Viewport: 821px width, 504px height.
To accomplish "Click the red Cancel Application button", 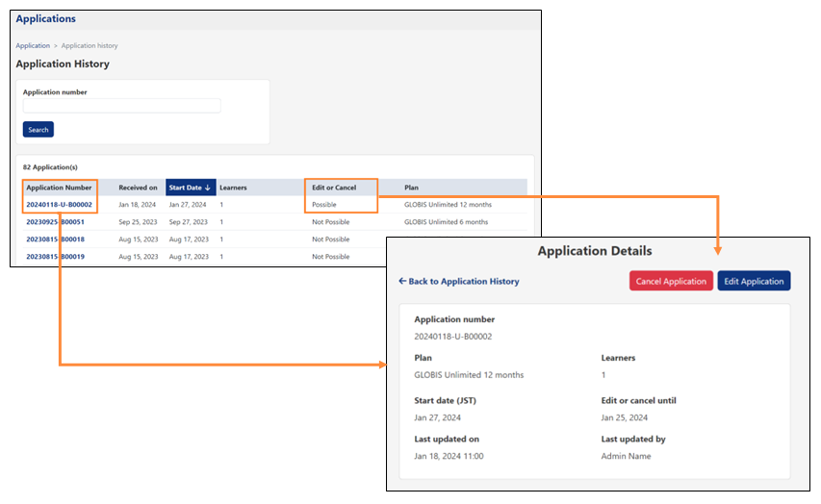I will point(671,281).
